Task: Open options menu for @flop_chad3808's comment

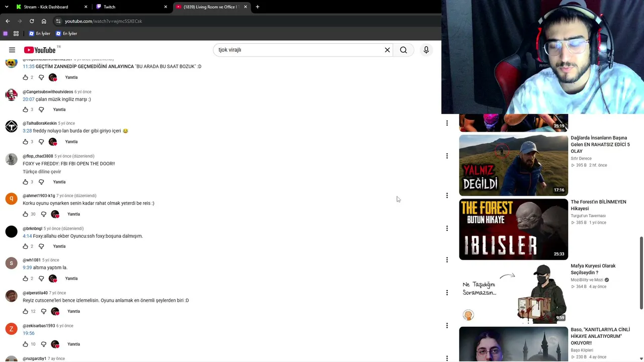Action: tap(447, 156)
